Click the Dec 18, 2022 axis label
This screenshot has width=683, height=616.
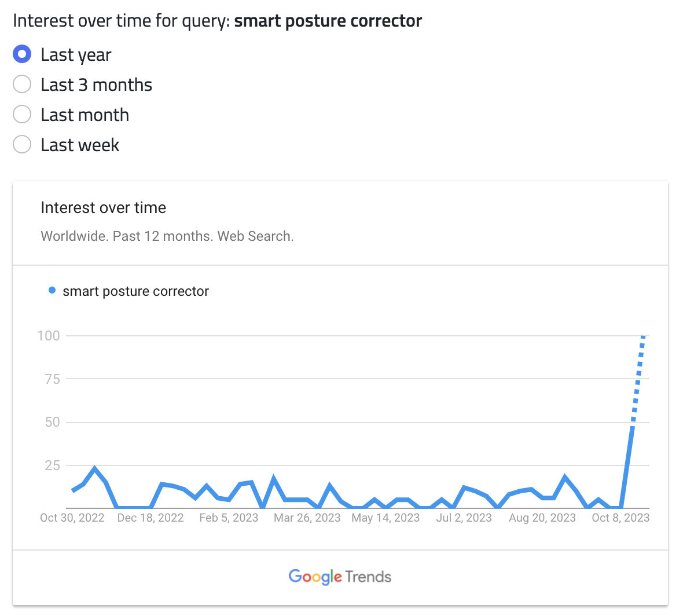point(150,518)
